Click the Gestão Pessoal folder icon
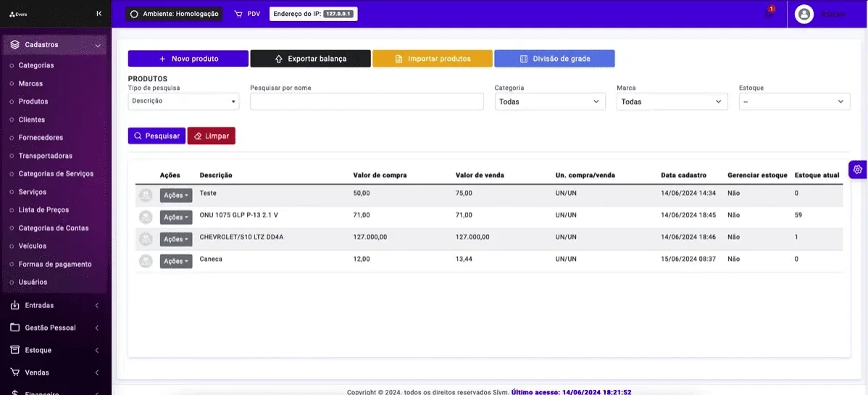Screen dimensions: 868x395 coord(15,328)
